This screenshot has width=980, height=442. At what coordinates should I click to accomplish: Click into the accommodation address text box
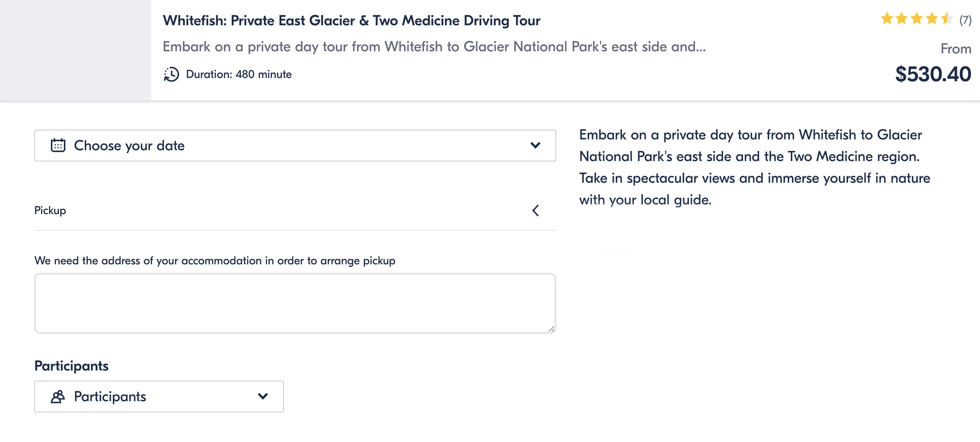point(295,303)
